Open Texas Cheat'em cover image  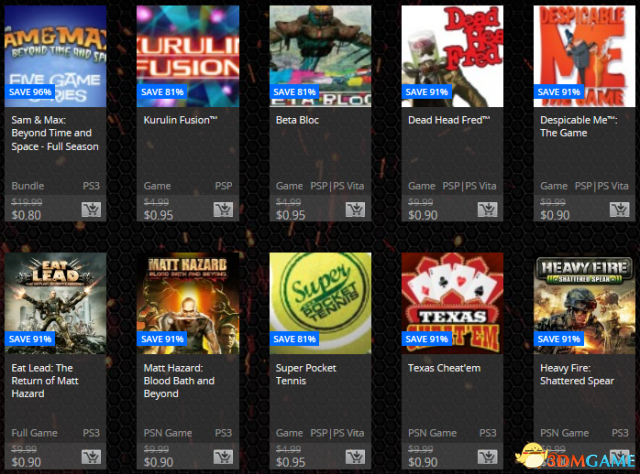[452, 303]
